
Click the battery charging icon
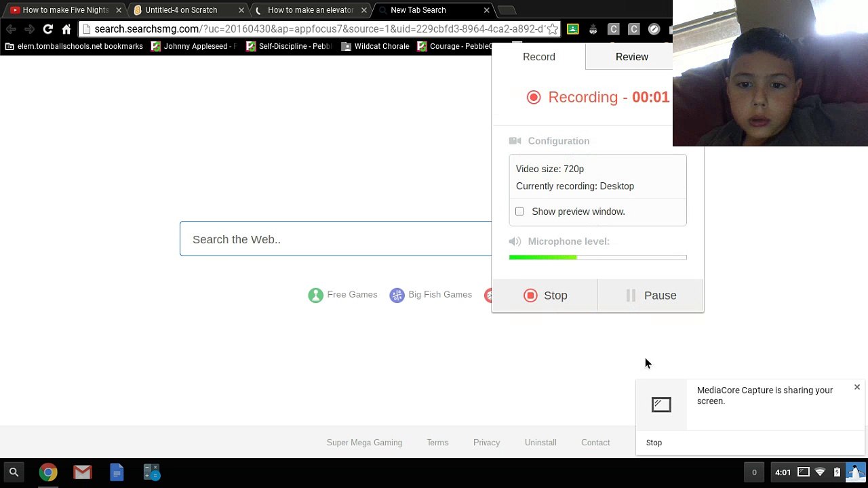pyautogui.click(x=837, y=472)
